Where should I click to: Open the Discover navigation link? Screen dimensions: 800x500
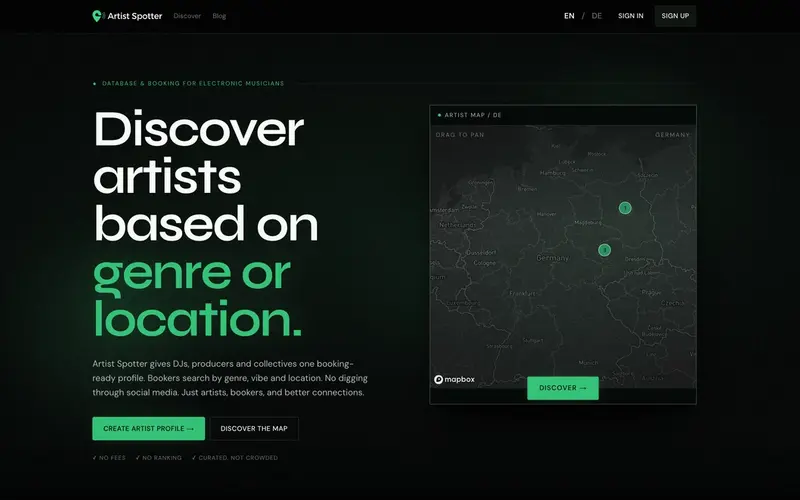click(x=187, y=16)
